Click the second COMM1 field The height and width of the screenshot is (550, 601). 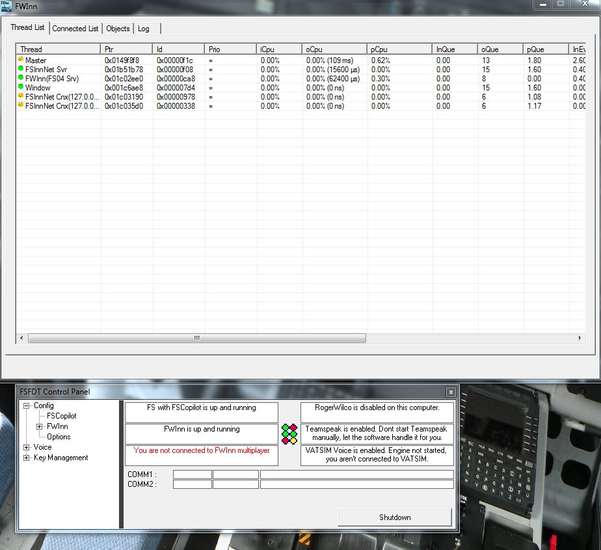tap(235, 474)
